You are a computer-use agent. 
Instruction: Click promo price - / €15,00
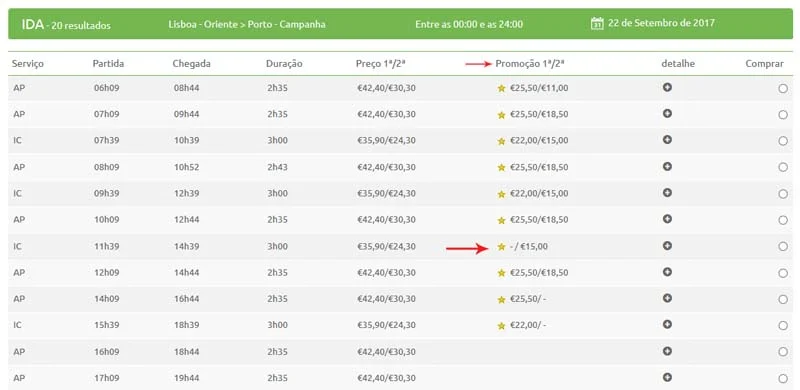[529, 246]
